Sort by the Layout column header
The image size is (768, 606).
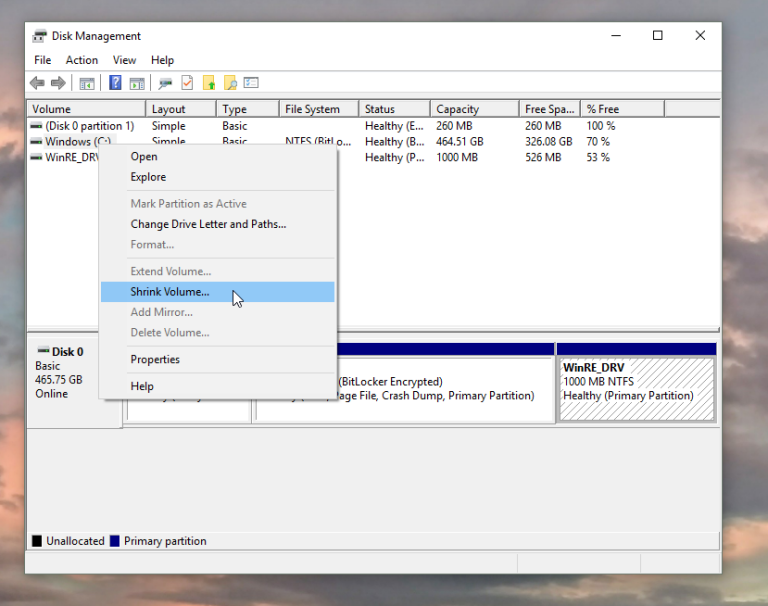(x=181, y=109)
